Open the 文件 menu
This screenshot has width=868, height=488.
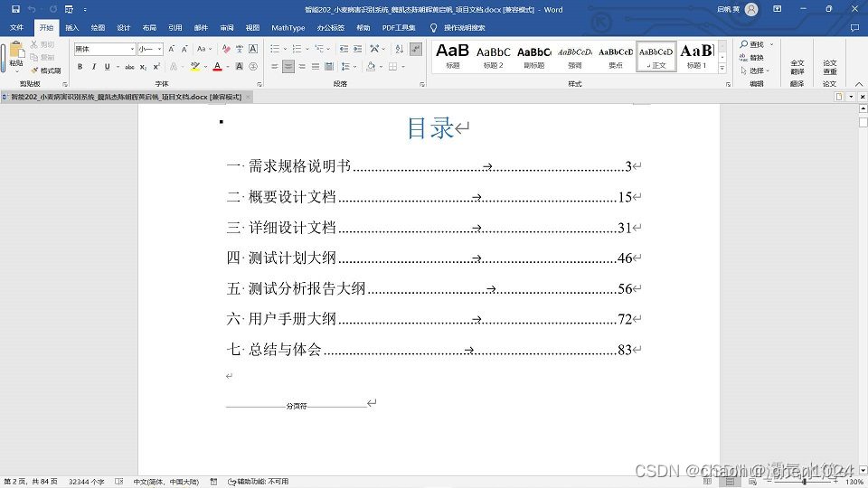click(16, 28)
